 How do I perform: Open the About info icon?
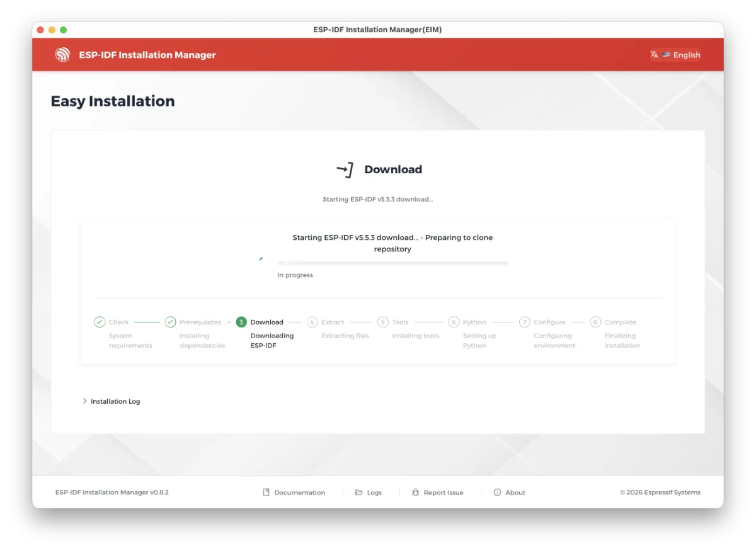click(497, 492)
